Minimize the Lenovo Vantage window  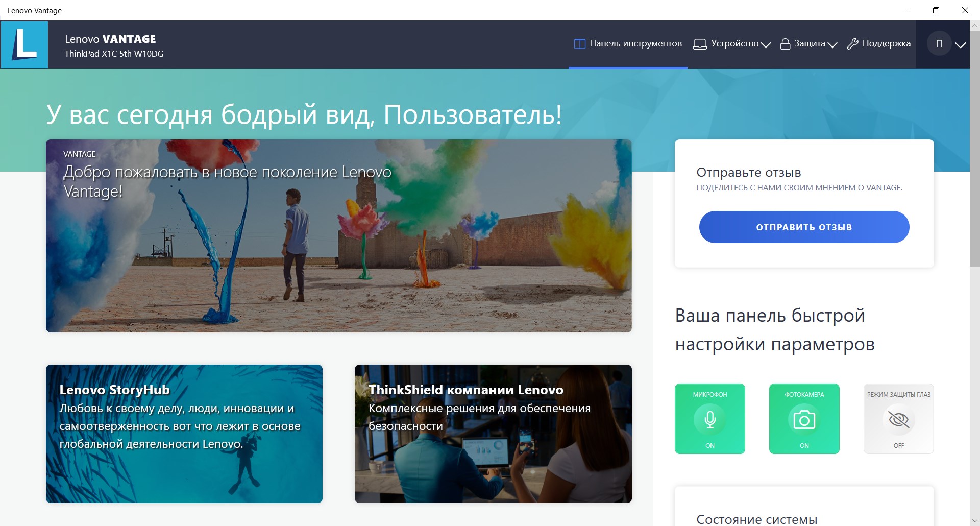907,10
